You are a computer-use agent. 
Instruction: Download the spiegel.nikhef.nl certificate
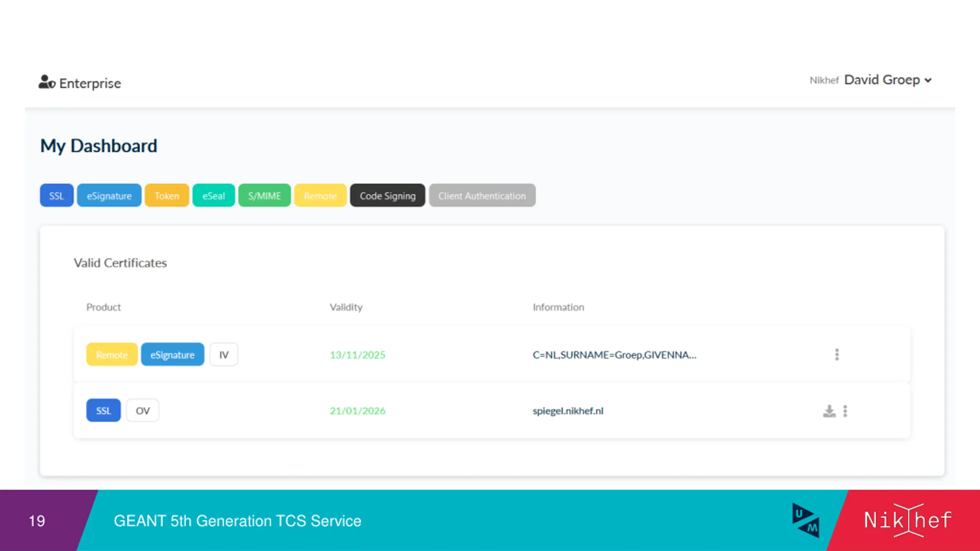tap(829, 411)
